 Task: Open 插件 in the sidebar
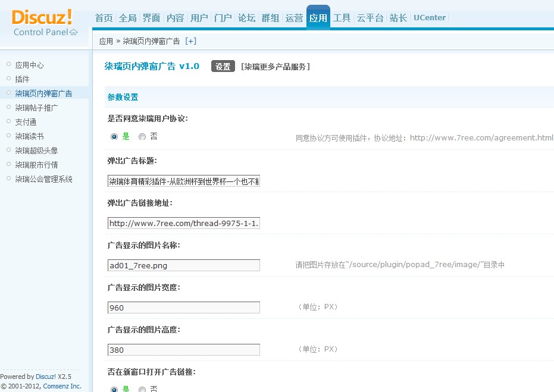point(22,79)
